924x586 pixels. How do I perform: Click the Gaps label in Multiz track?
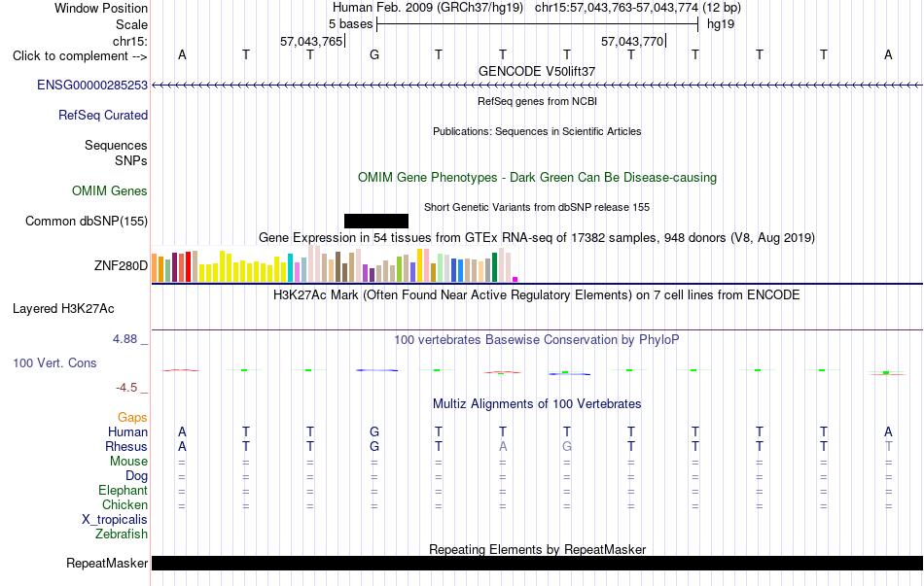(132, 418)
